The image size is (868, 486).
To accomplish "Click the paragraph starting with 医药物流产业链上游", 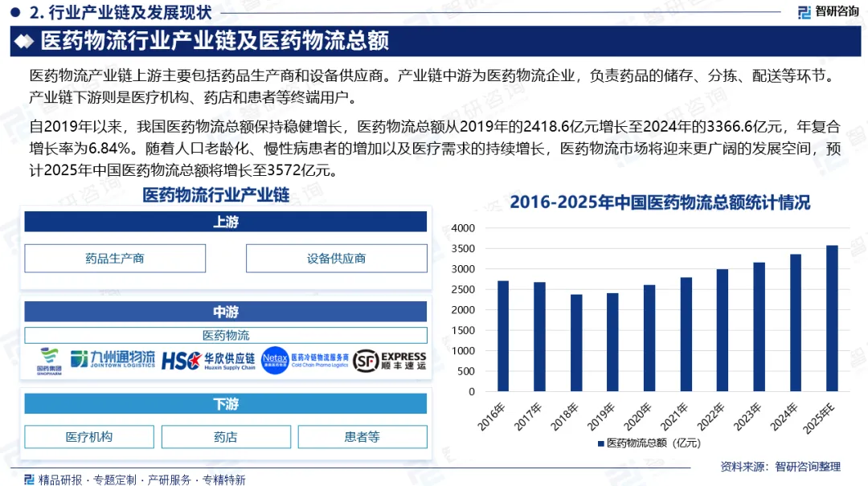I will pyautogui.click(x=434, y=86).
